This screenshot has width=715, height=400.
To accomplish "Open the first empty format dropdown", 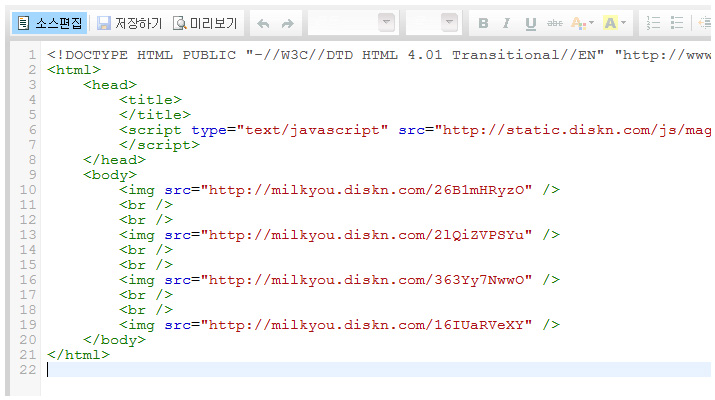I will click(x=352, y=23).
